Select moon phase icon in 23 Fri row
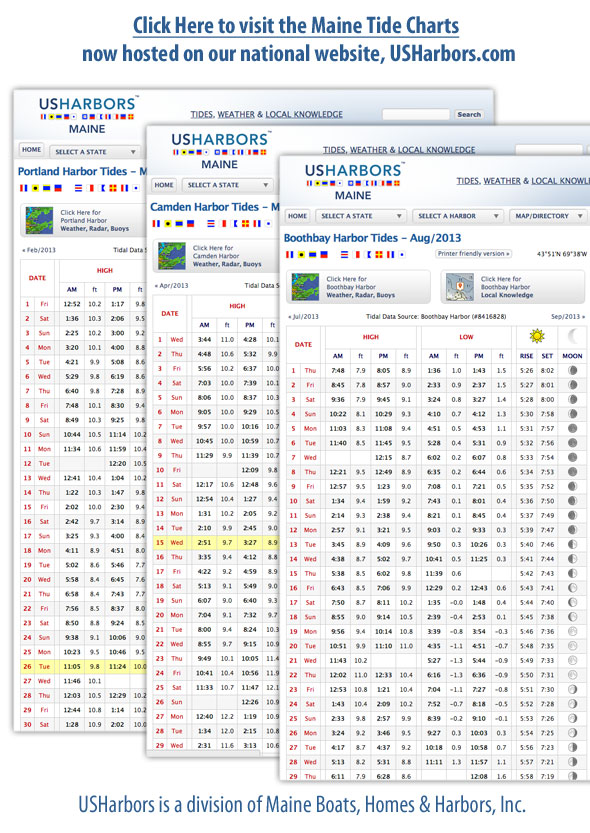Screen dimensions: 590x833 [572, 689]
